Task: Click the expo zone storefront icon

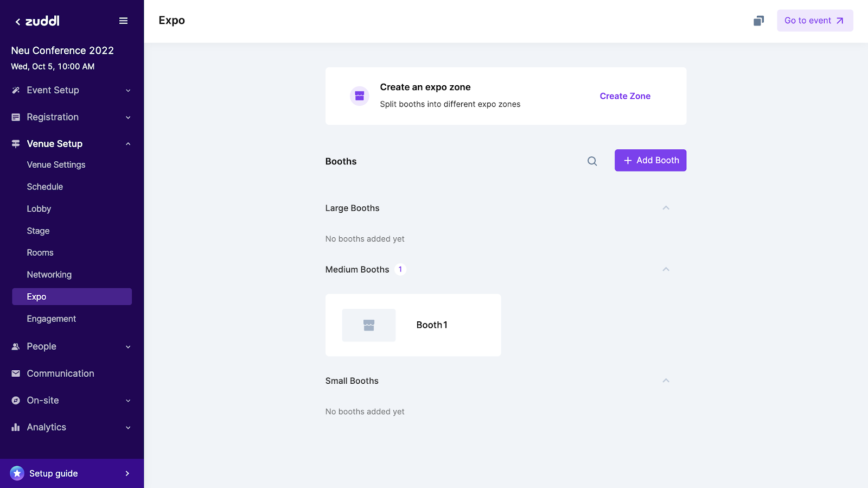Action: [359, 96]
